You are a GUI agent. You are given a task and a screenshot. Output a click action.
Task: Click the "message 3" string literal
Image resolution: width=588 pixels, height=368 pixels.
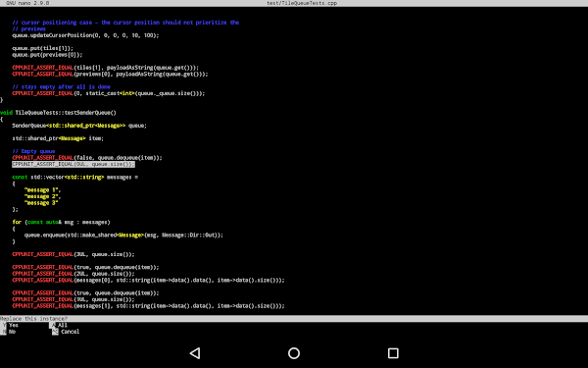click(x=41, y=203)
